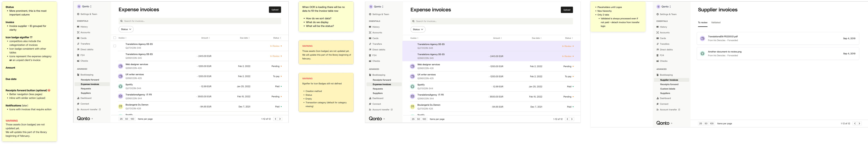Open Status filter dropdown above the highlighted rows
Viewport: 868px width, 144px height.
pos(418,29)
